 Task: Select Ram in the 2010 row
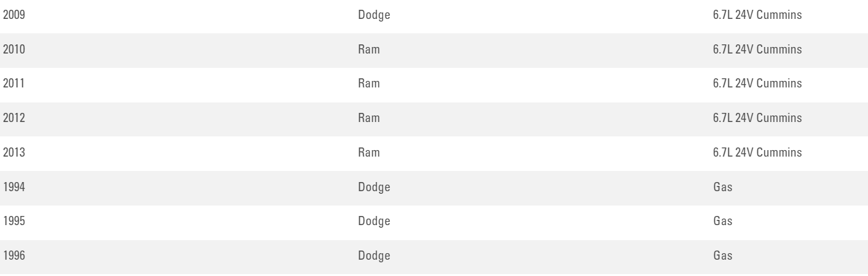369,50
